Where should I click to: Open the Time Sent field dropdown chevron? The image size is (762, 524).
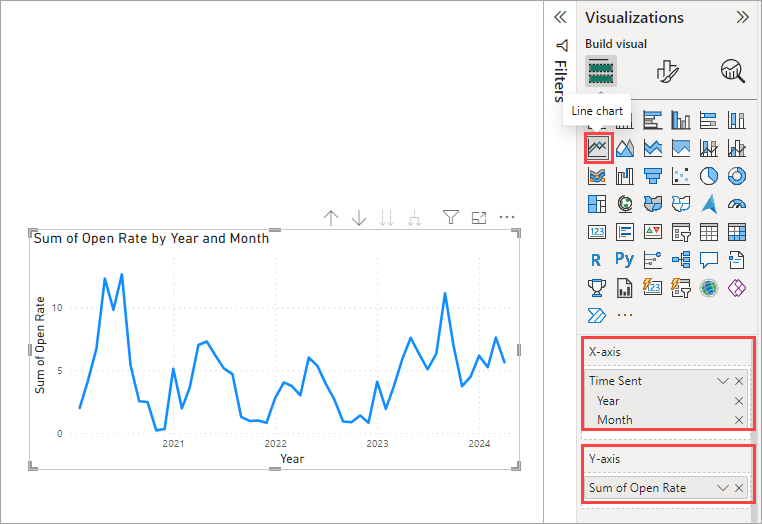tap(723, 381)
